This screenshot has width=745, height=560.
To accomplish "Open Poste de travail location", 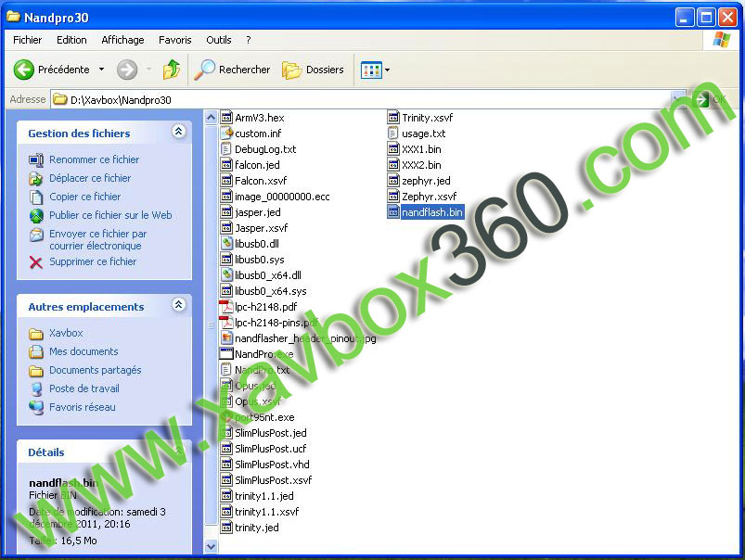I will tap(84, 388).
